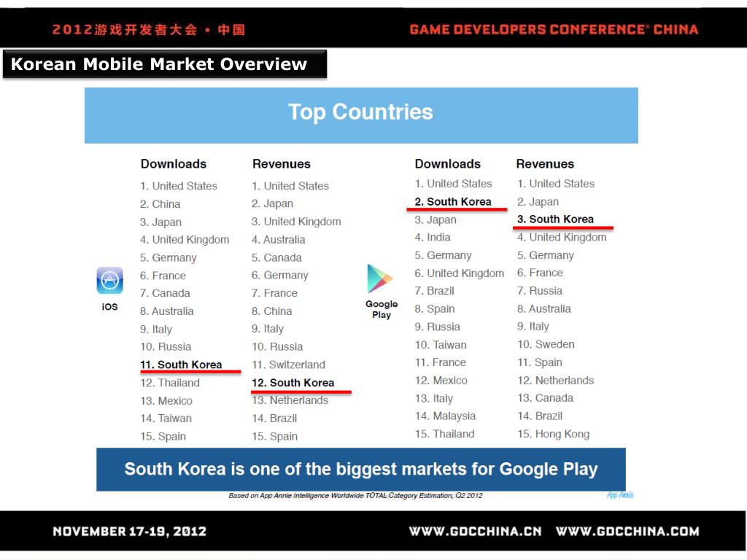Click the "Korean Mobile Market Overview" heading
This screenshot has width=747, height=560.
[x=164, y=64]
